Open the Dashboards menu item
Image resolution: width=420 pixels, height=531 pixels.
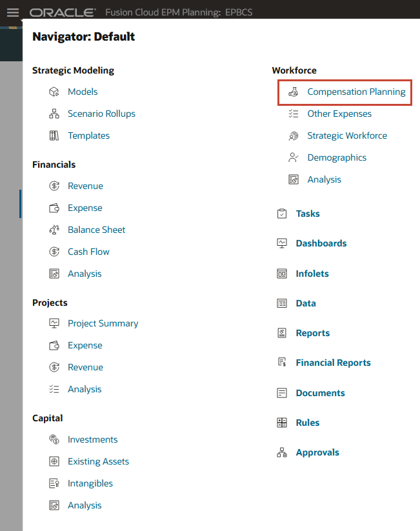321,243
